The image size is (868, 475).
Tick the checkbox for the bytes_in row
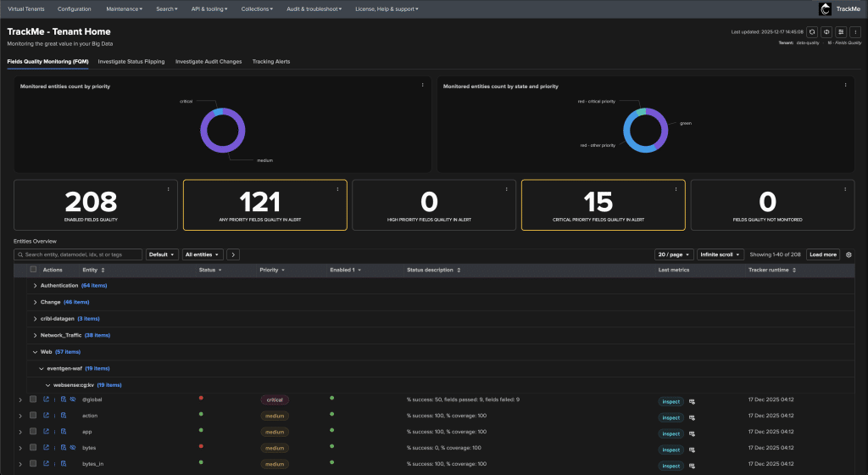click(33, 464)
